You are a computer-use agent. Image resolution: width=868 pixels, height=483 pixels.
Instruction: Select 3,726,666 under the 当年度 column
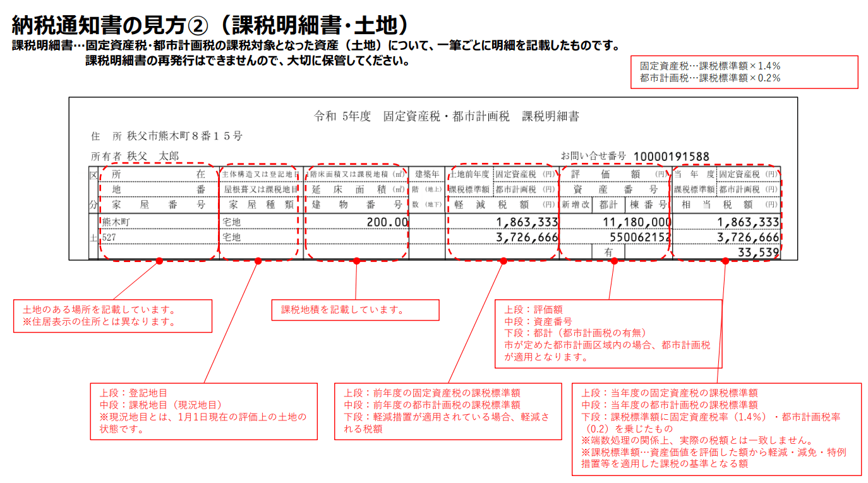click(748, 237)
